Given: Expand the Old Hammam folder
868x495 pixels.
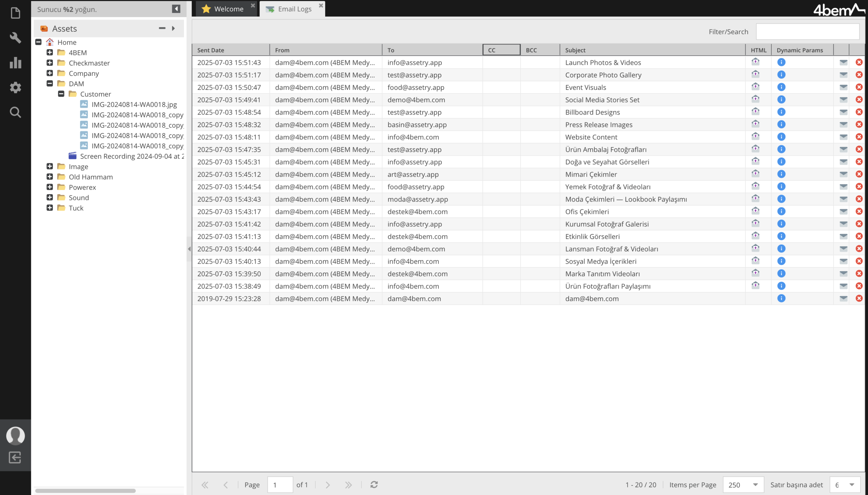Looking at the screenshot, I should (50, 177).
